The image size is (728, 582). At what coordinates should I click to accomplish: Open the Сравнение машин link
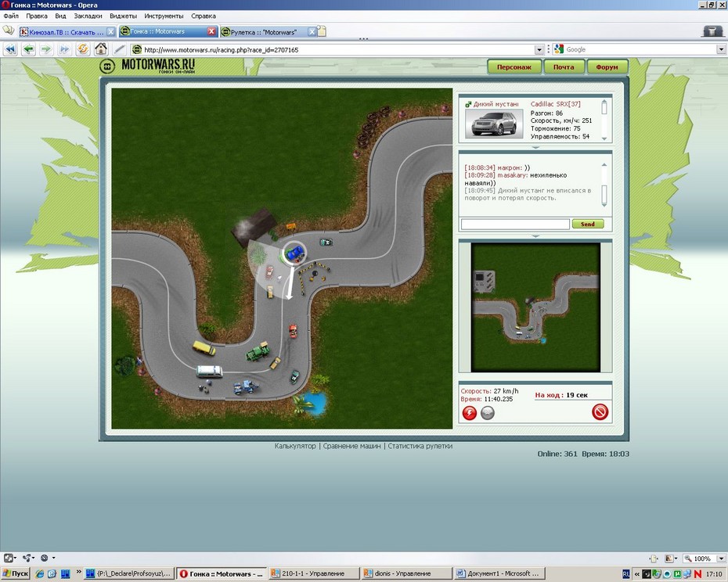(352, 446)
